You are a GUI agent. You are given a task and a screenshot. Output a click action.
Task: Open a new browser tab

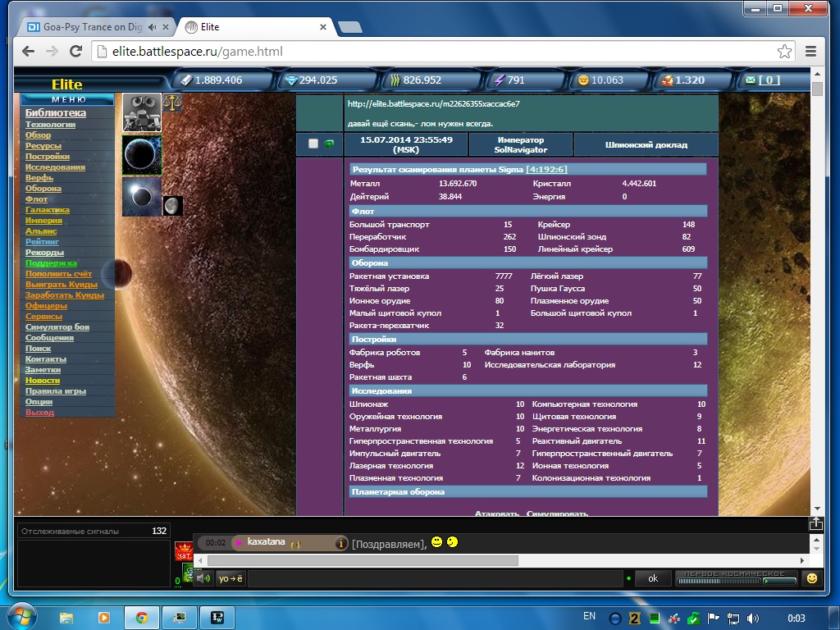pos(350,27)
